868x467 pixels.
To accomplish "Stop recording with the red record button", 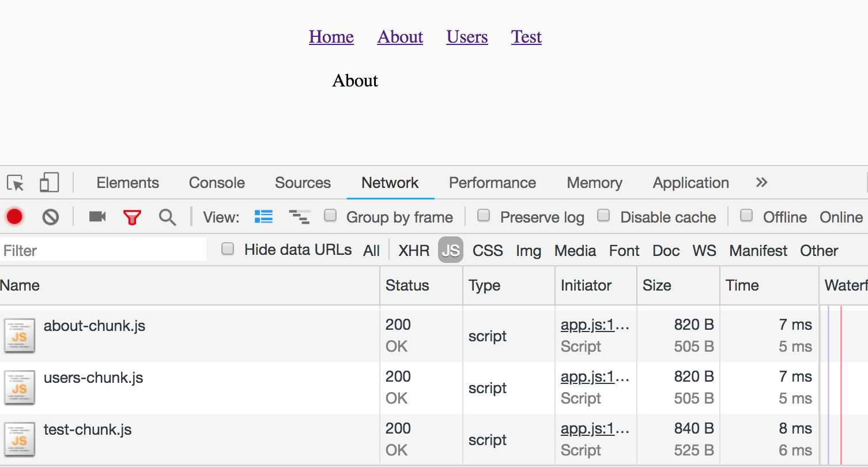I will pos(14,217).
